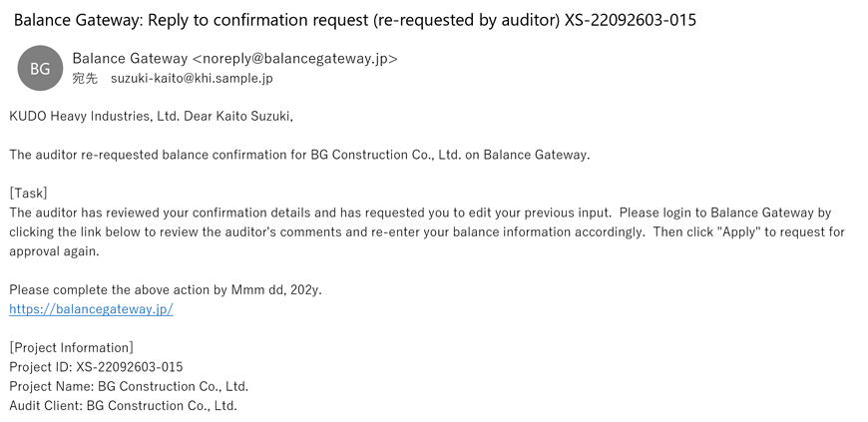The image size is (868, 422).
Task: Click the [Task] section heading
Action: (x=28, y=193)
